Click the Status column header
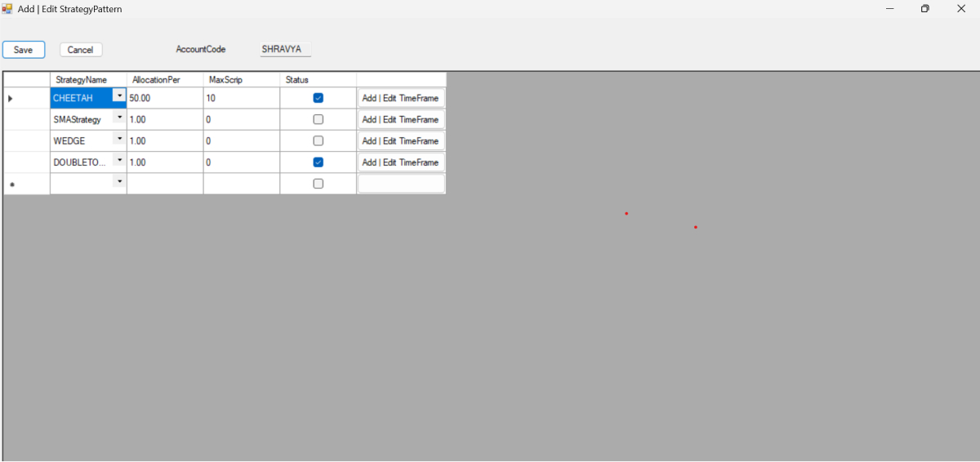The image size is (980, 462). (x=297, y=80)
